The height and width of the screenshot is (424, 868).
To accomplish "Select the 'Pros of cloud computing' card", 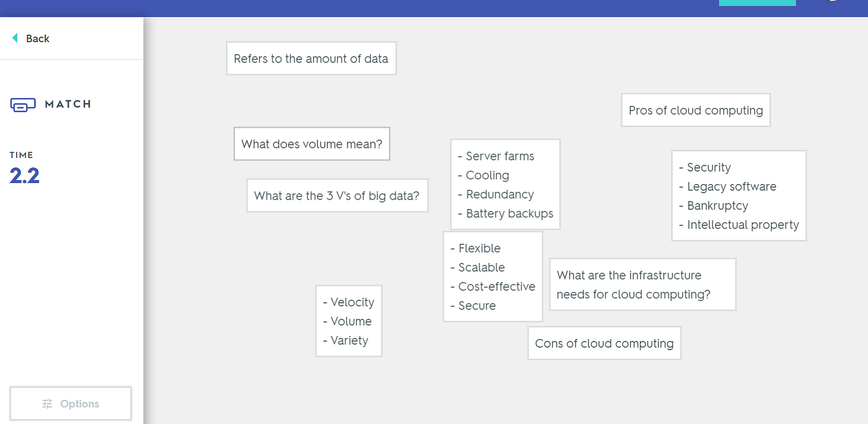I will (695, 110).
